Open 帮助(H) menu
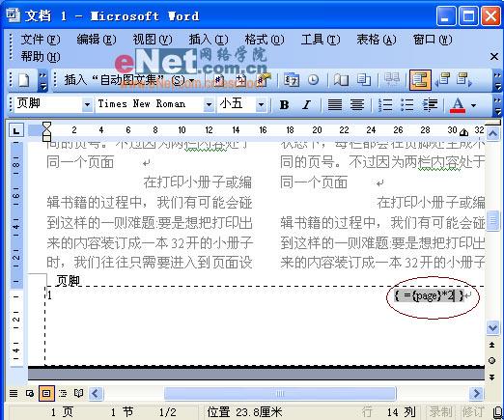 pos(41,57)
